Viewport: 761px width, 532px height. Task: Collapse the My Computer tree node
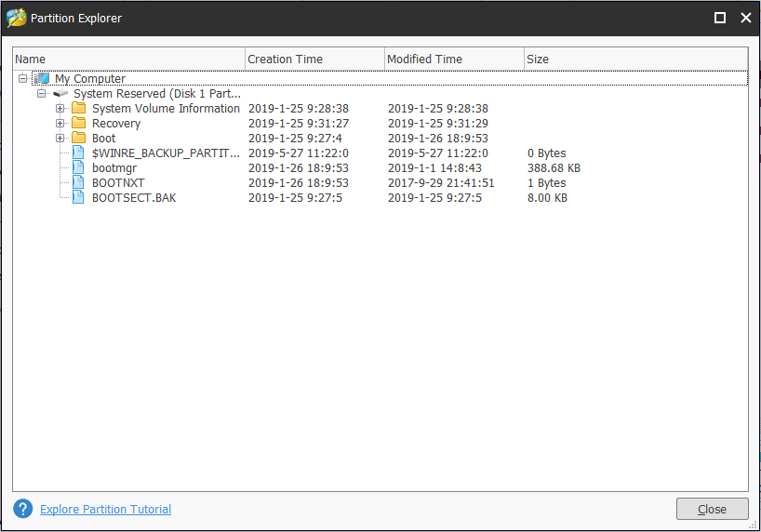[x=23, y=78]
